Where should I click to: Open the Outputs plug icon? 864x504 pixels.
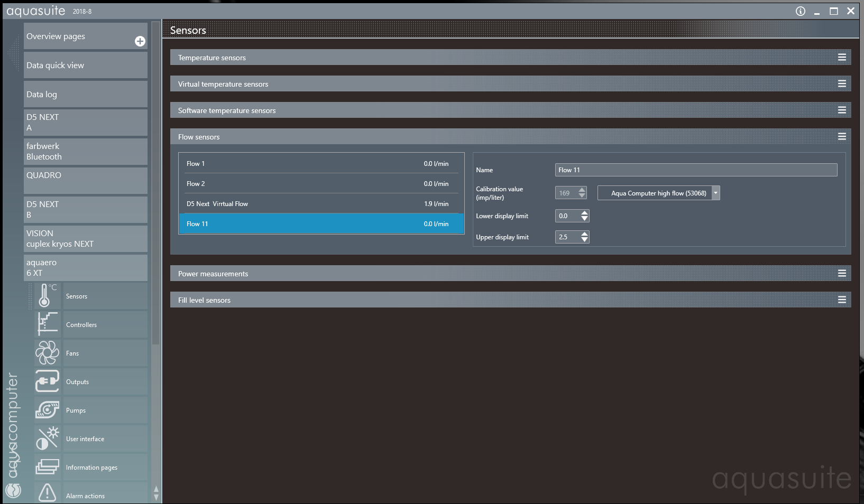click(x=47, y=381)
